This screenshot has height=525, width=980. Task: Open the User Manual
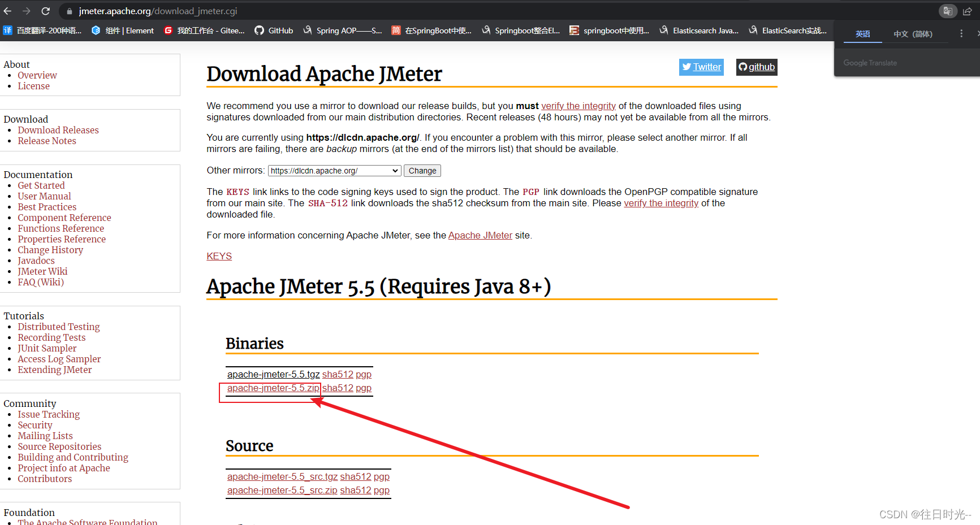tap(44, 196)
